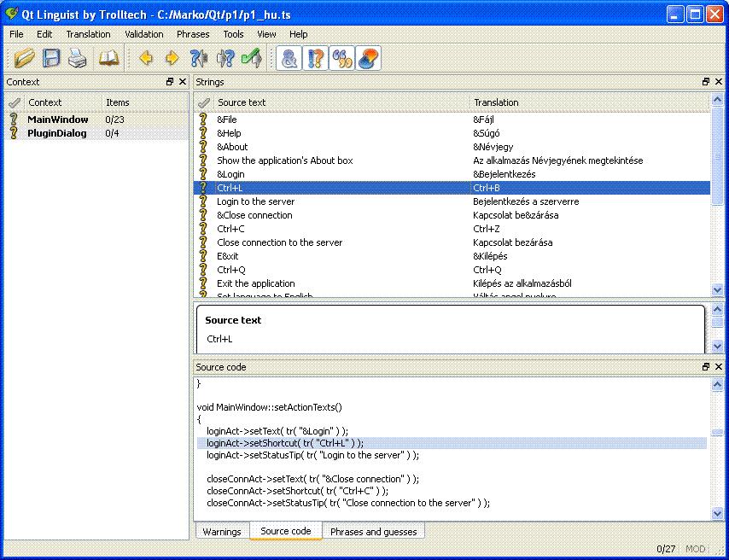Save file using the floppy disk icon
The width and height of the screenshot is (729, 560).
pos(51,58)
